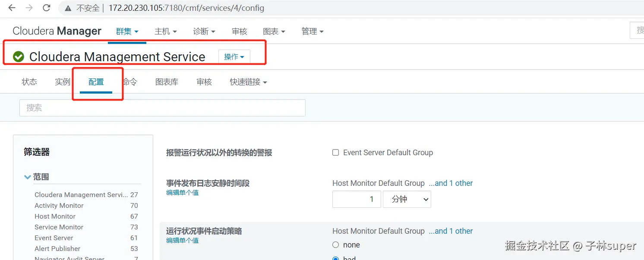Click '...and 1 other' for 事件发布日志安静时间段

click(x=451, y=183)
